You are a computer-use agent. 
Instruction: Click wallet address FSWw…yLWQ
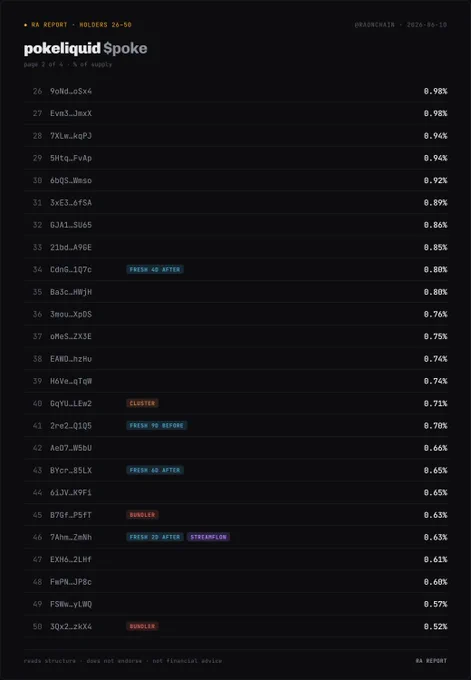click(71, 604)
